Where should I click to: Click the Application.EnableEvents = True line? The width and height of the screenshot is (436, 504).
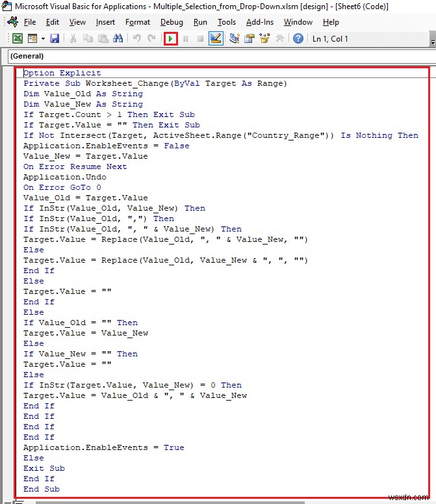click(104, 447)
